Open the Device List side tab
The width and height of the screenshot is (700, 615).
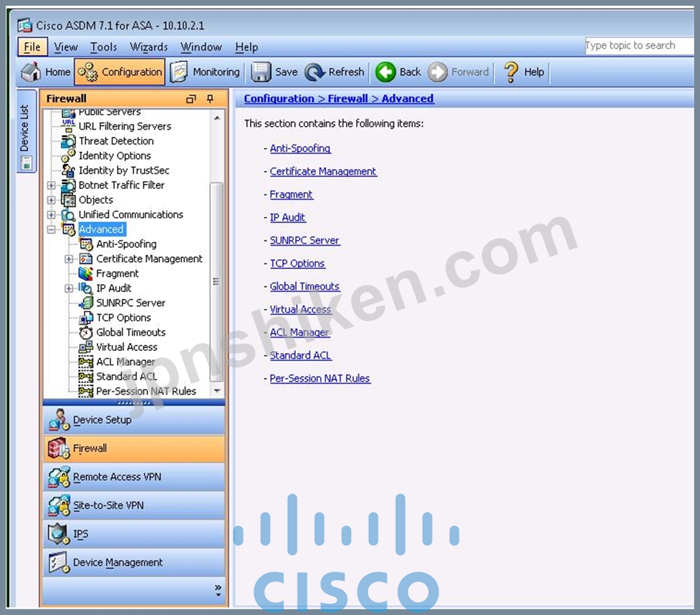click(26, 131)
